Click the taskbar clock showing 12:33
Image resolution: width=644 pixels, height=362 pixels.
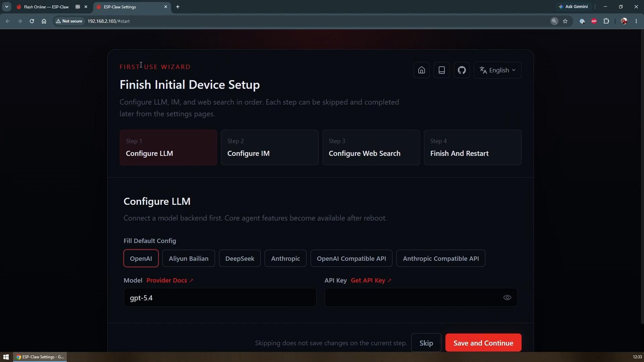[x=637, y=357]
